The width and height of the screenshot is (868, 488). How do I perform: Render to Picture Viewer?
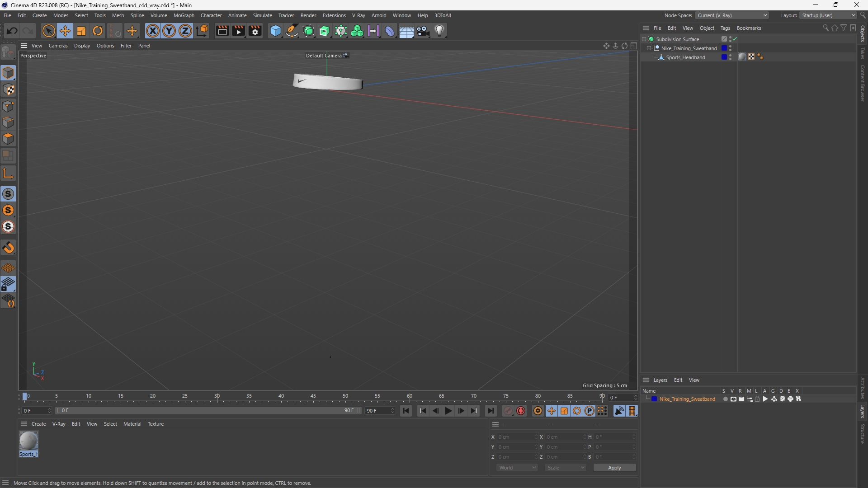[x=238, y=31]
